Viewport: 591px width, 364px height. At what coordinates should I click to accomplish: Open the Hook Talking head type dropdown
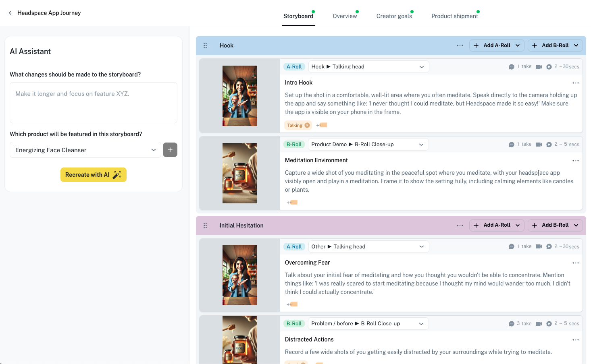click(x=368, y=67)
